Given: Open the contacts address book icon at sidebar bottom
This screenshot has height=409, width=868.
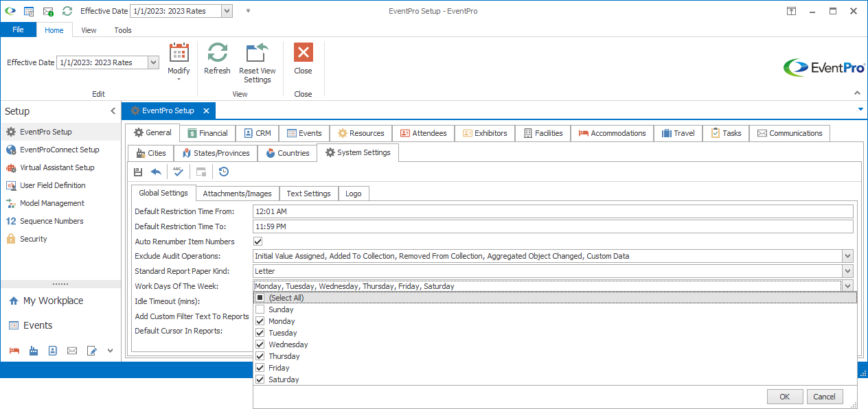Looking at the screenshot, I should point(53,351).
